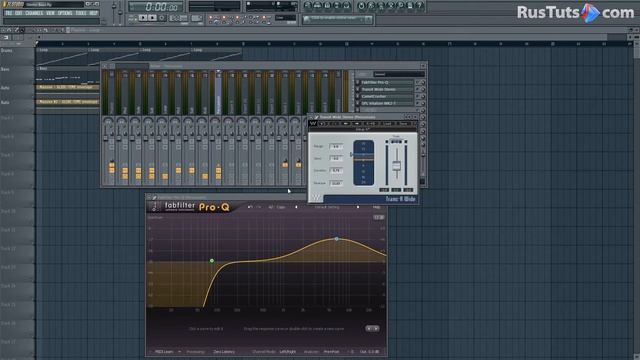Click the SPL Vitalizer slot mix knob
The image size is (640, 360).
(422, 103)
